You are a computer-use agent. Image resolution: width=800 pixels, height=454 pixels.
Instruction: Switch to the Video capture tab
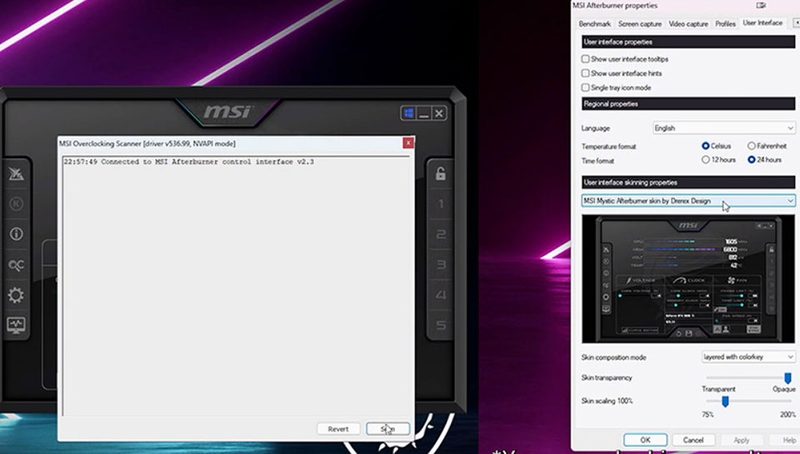(x=688, y=24)
